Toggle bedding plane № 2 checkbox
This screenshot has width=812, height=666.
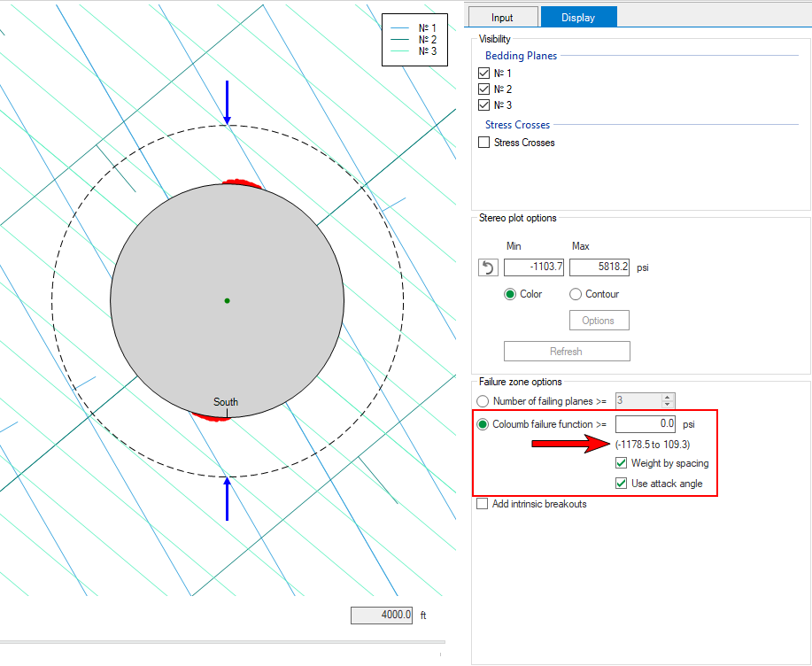tap(483, 89)
